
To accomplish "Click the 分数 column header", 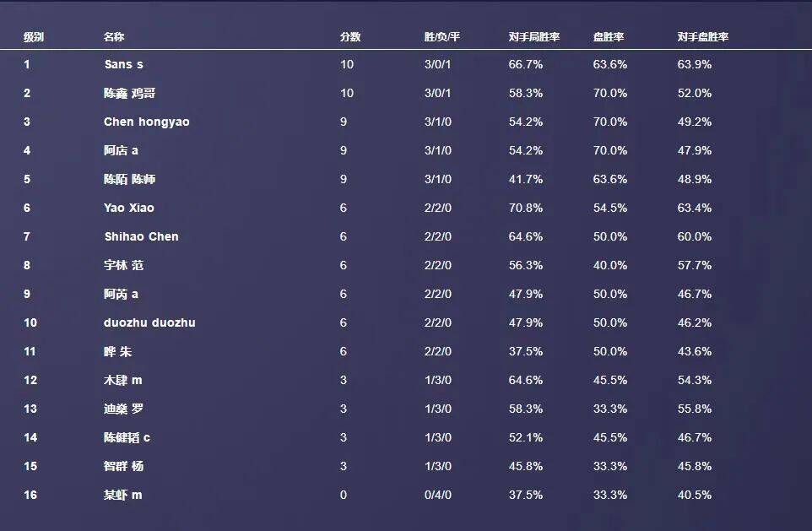I will point(350,37).
